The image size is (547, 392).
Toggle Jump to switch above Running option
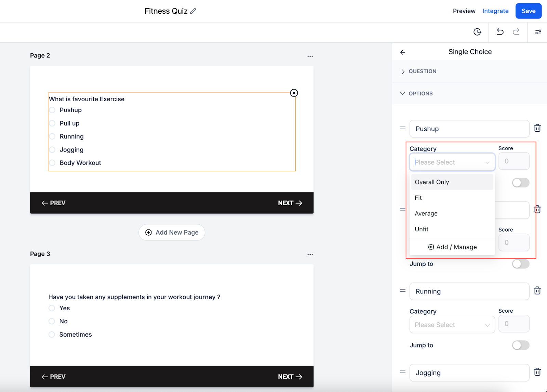(x=521, y=264)
